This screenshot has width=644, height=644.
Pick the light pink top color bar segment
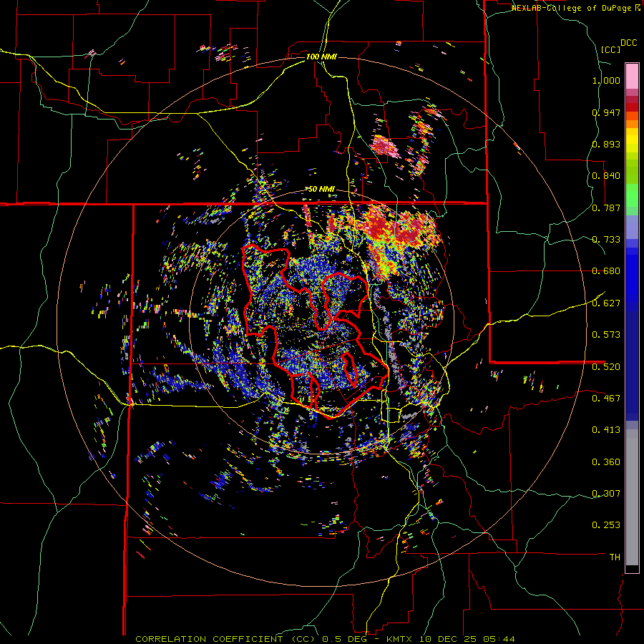coord(632,76)
